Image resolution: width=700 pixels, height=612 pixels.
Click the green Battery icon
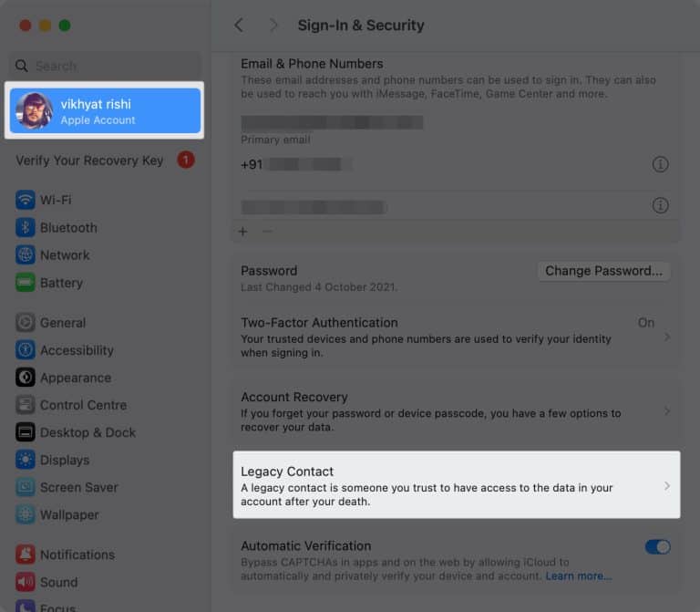[x=26, y=283]
